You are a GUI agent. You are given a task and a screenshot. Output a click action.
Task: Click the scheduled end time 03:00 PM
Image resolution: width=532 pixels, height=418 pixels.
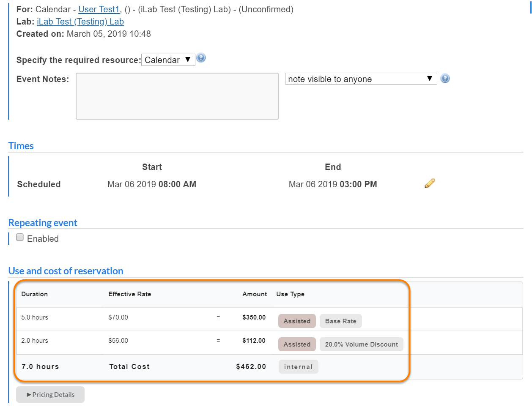[x=358, y=184]
